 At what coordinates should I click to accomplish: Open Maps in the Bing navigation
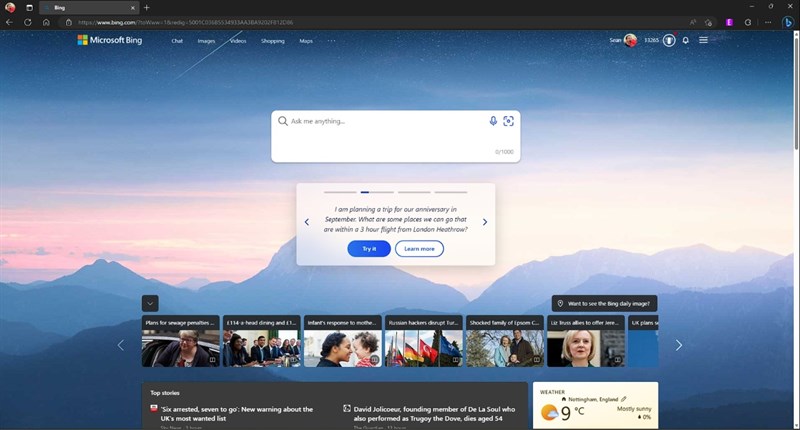point(306,41)
